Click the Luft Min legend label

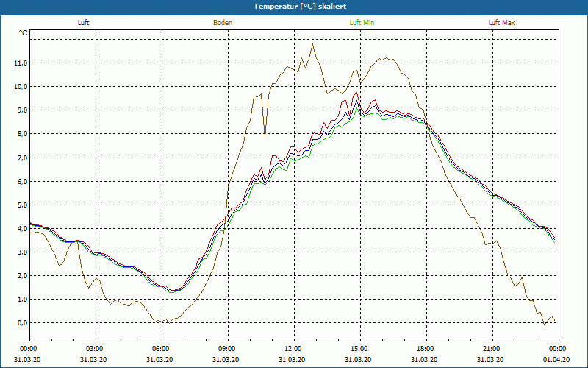[362, 23]
